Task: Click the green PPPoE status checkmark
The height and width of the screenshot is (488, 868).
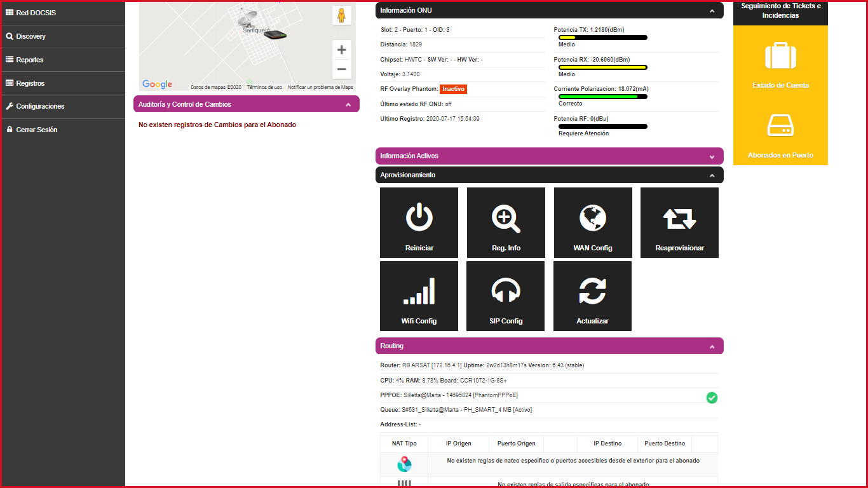Action: pyautogui.click(x=712, y=398)
